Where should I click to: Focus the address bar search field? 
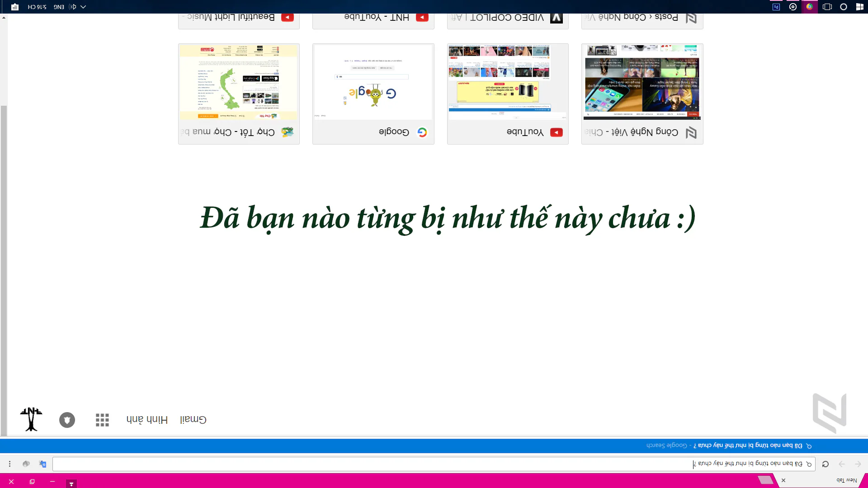pos(434,464)
